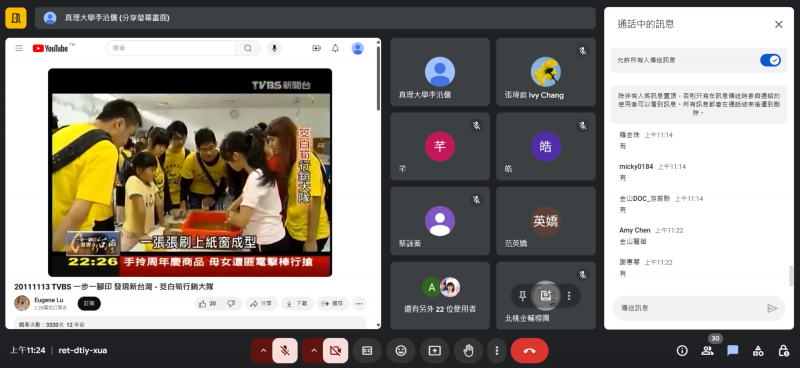The width and height of the screenshot is (800, 368).
Task: Click sender name 謝惠琴 in chat
Action: (630, 262)
